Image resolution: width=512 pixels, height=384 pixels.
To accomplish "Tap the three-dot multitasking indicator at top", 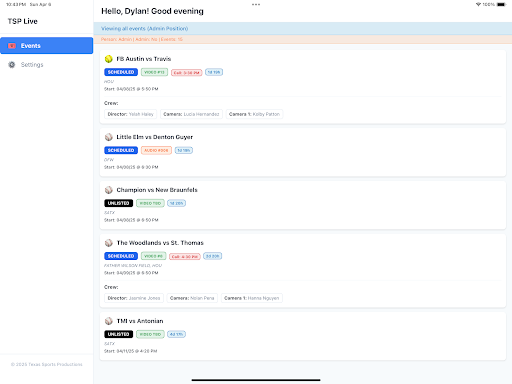I will [x=256, y=5].
